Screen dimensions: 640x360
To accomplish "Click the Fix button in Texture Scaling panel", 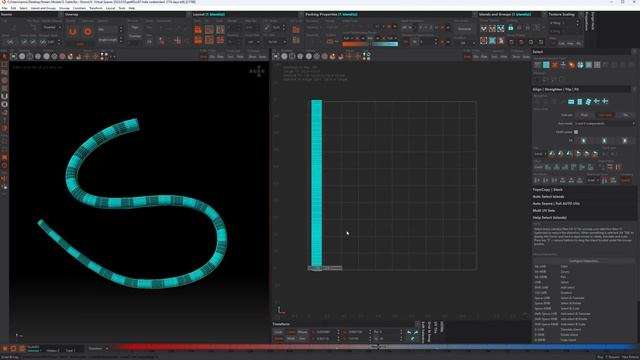I will click(x=578, y=43).
